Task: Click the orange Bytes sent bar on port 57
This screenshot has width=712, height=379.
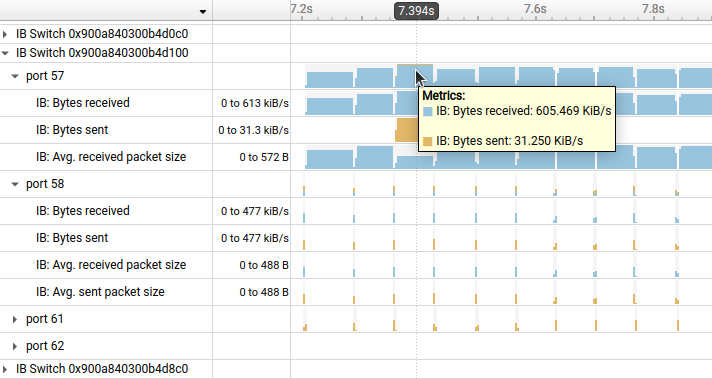Action: click(x=407, y=130)
